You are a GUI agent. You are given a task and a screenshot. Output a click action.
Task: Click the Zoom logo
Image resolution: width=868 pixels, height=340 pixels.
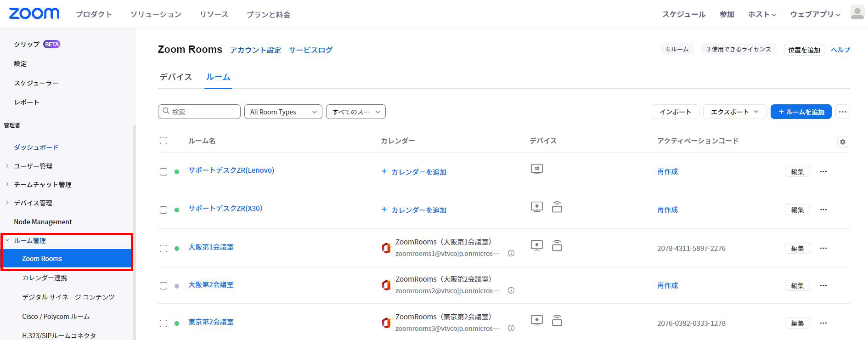pos(34,14)
